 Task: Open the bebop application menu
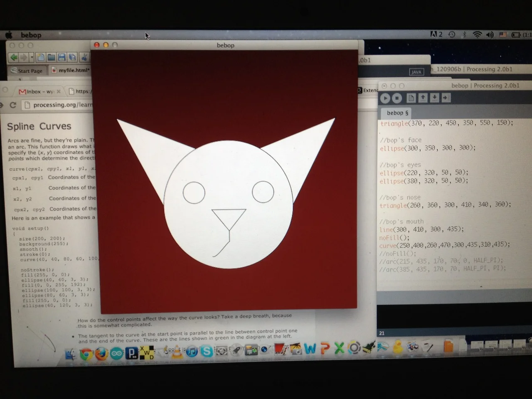point(31,35)
